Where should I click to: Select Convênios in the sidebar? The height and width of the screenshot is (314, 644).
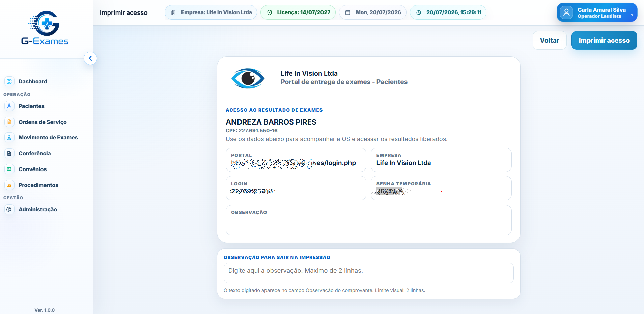pos(32,169)
